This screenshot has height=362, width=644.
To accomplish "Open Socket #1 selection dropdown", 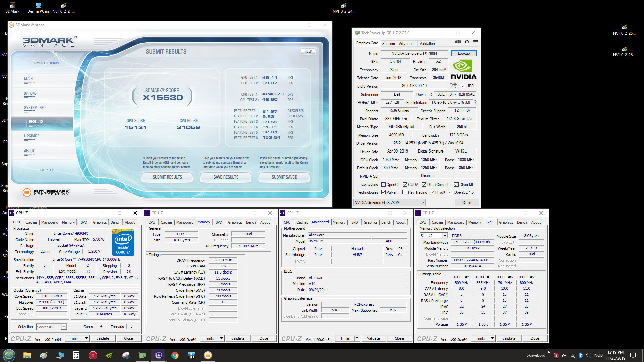I will pos(51,327).
